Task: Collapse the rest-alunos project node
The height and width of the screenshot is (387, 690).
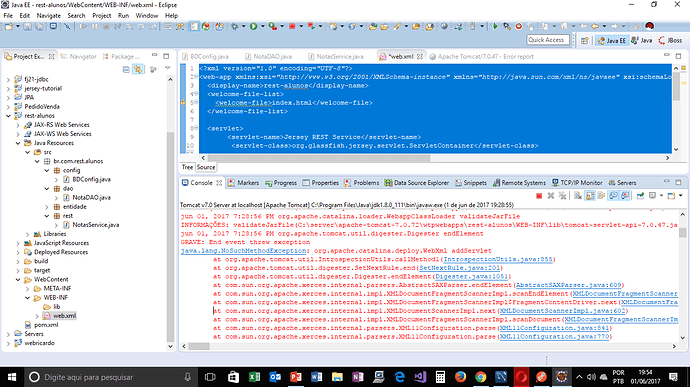Action: [x=8, y=116]
